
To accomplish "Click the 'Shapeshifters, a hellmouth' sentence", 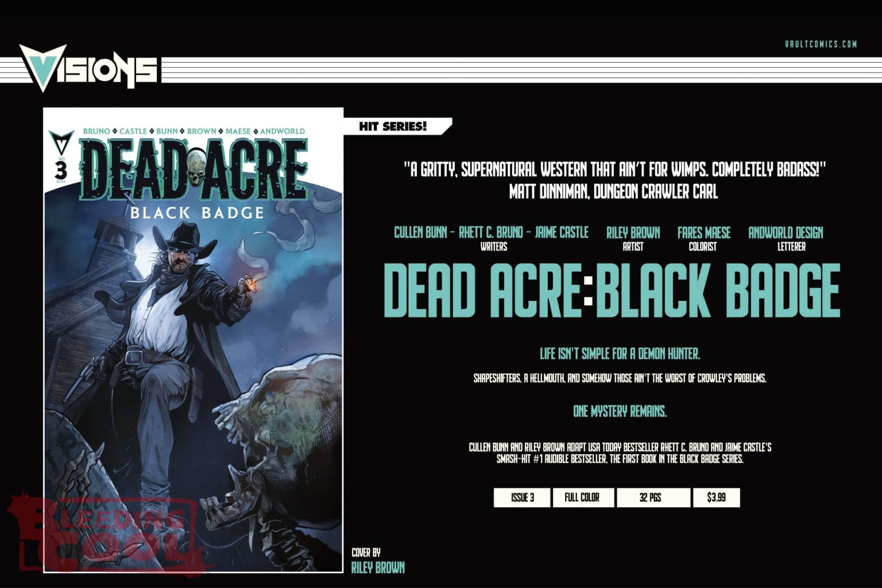I will pos(620,378).
